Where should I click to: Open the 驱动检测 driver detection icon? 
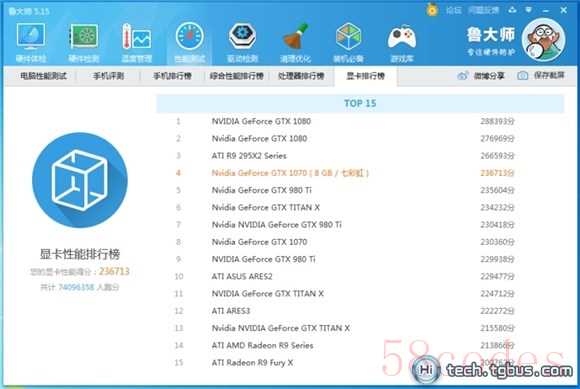click(242, 42)
